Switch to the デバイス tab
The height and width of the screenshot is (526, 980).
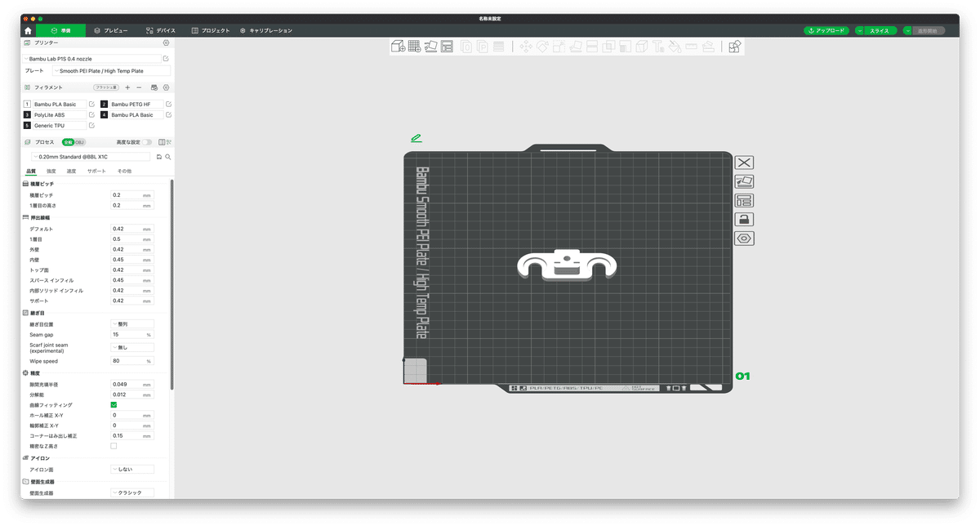[161, 30]
